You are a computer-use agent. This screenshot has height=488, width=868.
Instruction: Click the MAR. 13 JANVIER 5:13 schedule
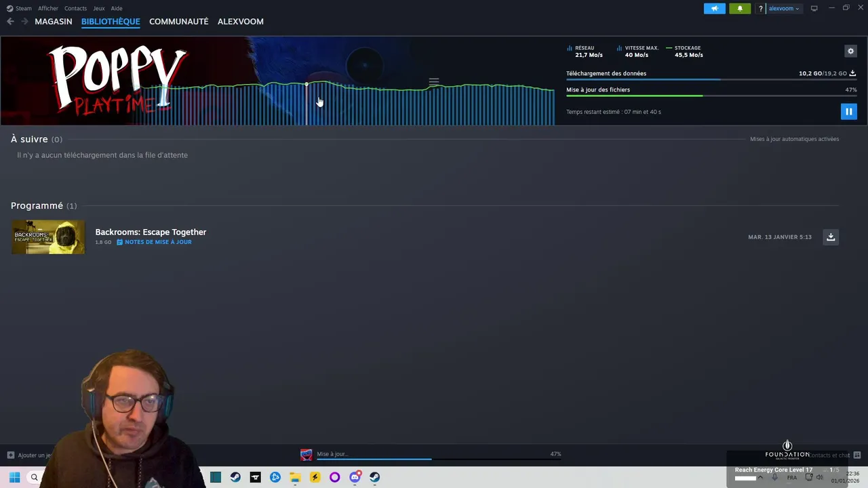click(780, 237)
